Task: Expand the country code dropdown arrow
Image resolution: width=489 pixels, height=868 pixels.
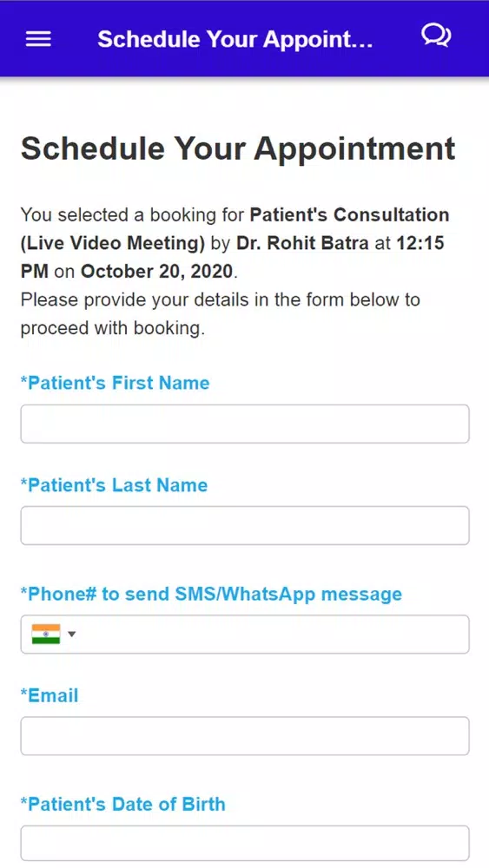Action: (x=71, y=635)
